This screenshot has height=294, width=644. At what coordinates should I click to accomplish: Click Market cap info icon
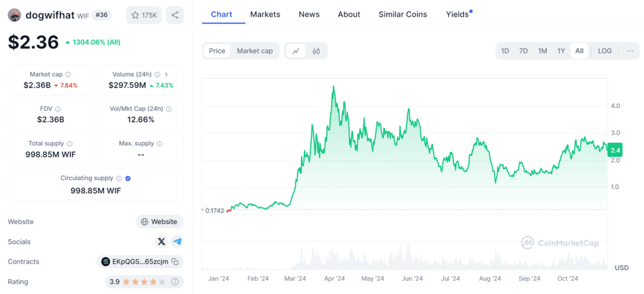click(x=68, y=75)
